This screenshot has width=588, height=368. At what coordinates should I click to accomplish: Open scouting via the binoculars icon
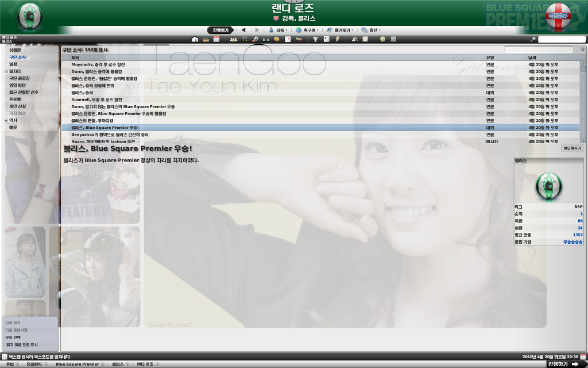coord(266,39)
